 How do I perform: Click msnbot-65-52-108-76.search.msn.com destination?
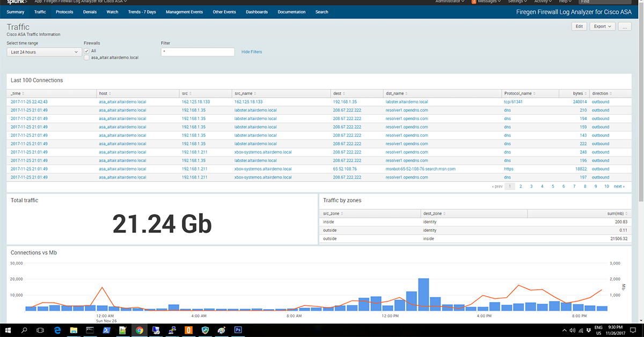[420, 169]
